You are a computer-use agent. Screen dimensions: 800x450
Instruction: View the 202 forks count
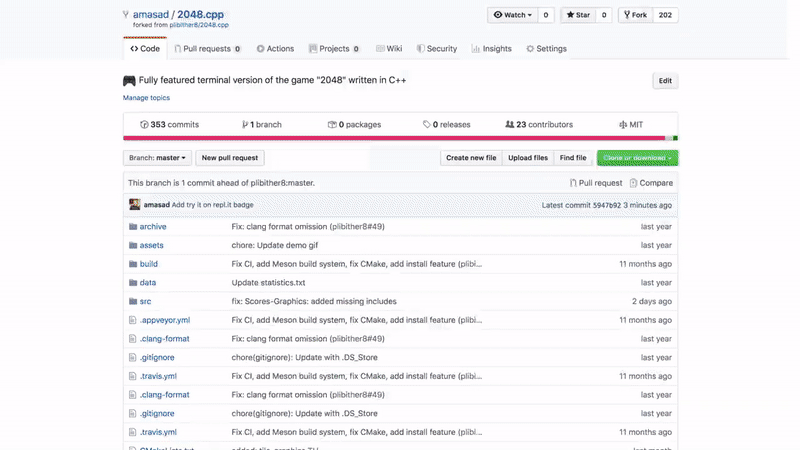pos(665,15)
